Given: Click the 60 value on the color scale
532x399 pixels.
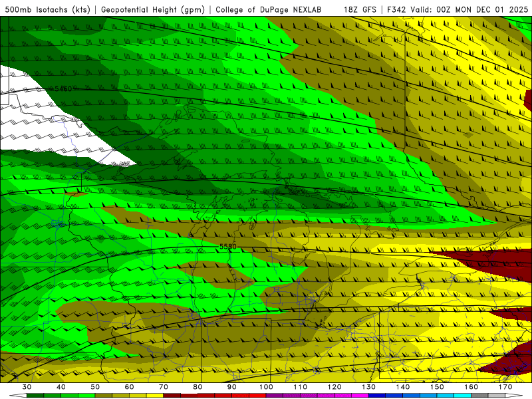Looking at the screenshot, I should tap(129, 387).
